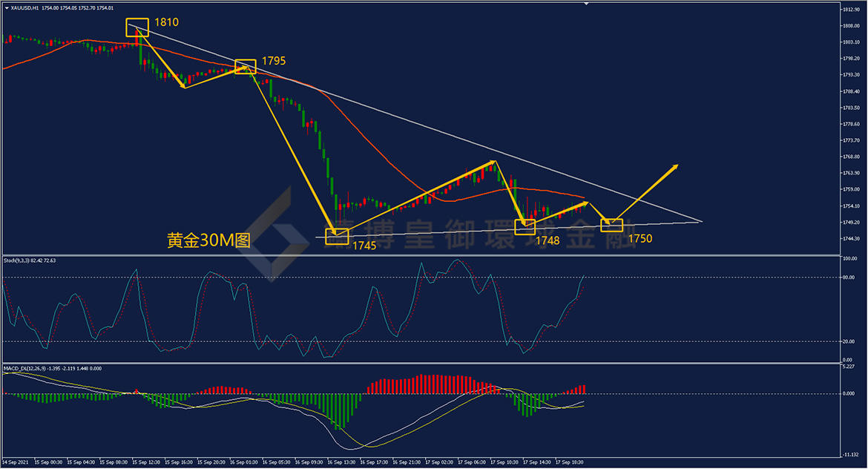868x469 pixels.
Task: Click the 16 Sep 13:30 time axis label
Action: click(341, 462)
